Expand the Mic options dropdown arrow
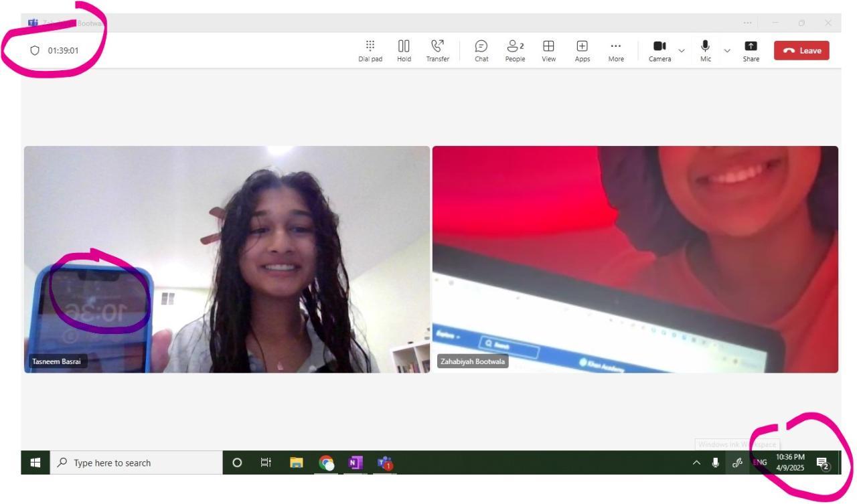Viewport: 857px width, 504px height. [727, 50]
